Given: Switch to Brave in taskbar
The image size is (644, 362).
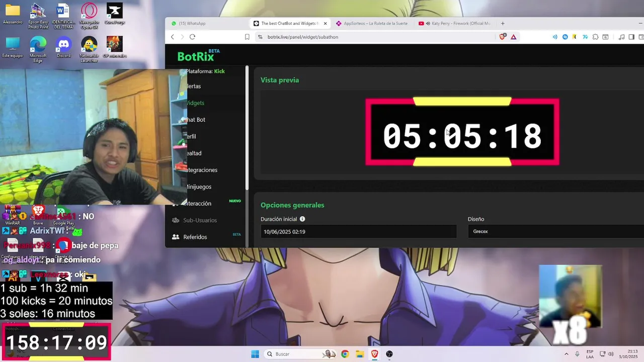Looking at the screenshot, I should coord(374,354).
